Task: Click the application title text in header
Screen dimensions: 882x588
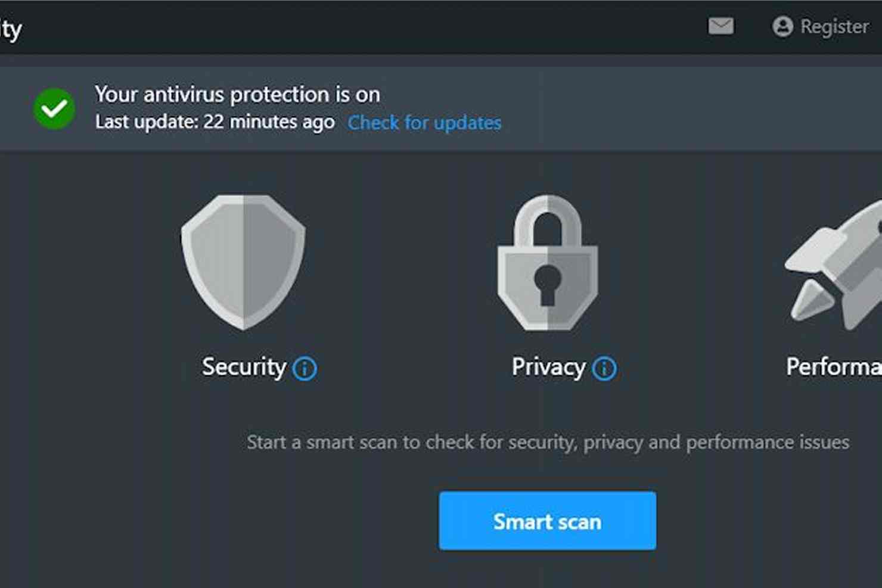Action: [11, 29]
